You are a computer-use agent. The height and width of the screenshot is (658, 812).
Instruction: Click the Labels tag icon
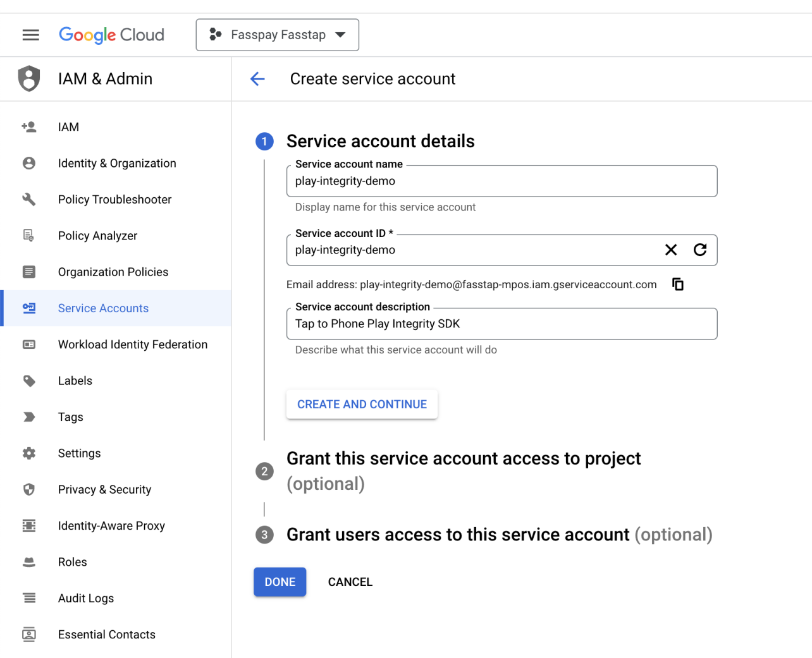[x=29, y=381]
